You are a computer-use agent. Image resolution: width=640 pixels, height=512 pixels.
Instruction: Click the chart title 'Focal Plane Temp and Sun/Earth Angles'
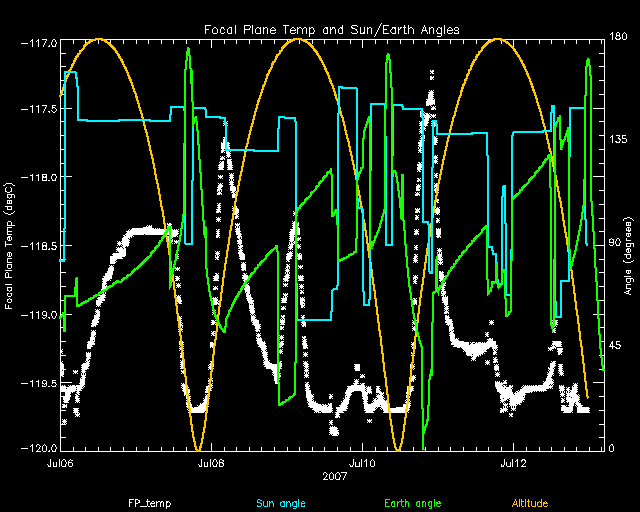(x=330, y=29)
